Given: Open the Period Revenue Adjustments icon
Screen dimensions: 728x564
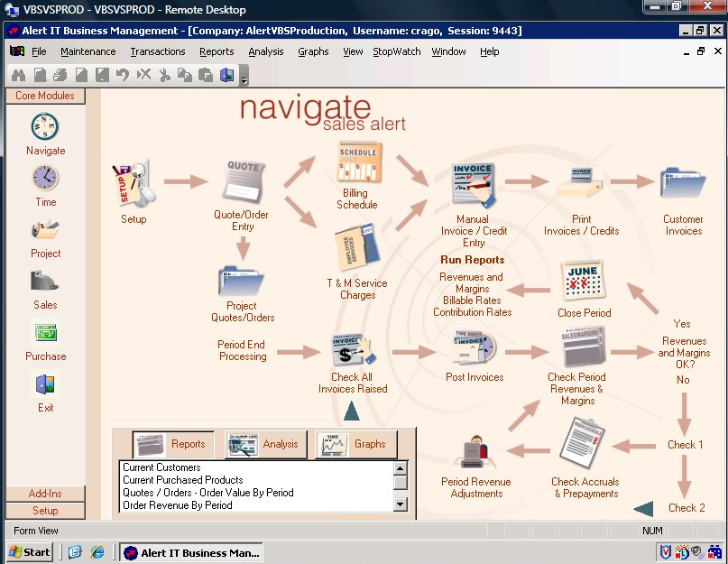Looking at the screenshot, I should pos(475,451).
